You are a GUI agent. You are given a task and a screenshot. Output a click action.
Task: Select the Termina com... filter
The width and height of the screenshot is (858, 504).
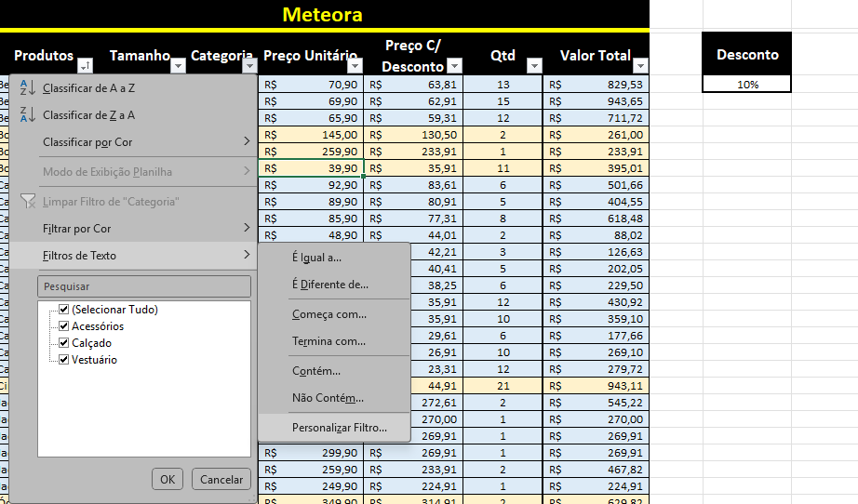pyautogui.click(x=334, y=341)
